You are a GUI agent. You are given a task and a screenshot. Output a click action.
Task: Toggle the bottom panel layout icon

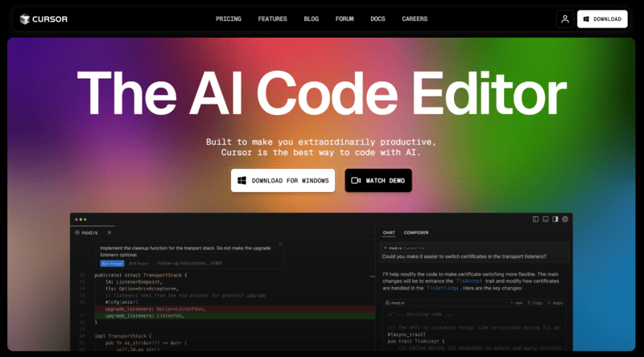click(546, 219)
